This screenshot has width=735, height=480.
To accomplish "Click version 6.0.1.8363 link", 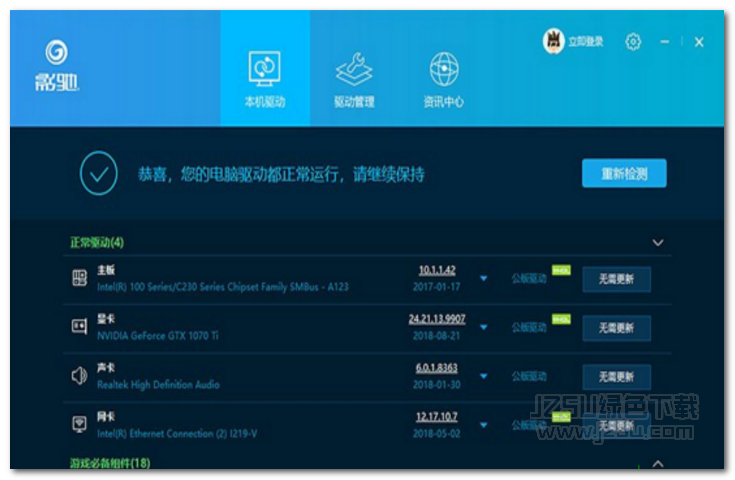I will [x=436, y=368].
